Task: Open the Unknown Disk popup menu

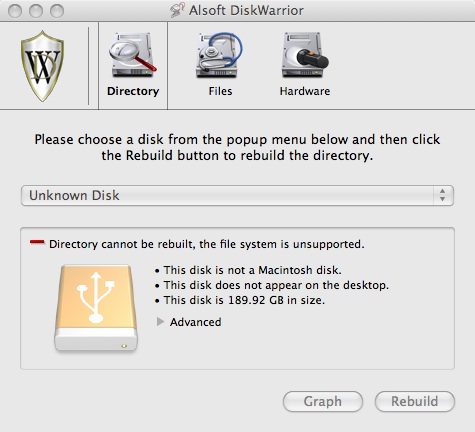Action: (237, 195)
